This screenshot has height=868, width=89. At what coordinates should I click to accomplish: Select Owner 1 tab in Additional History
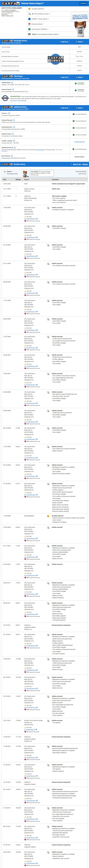[x=80, y=108]
